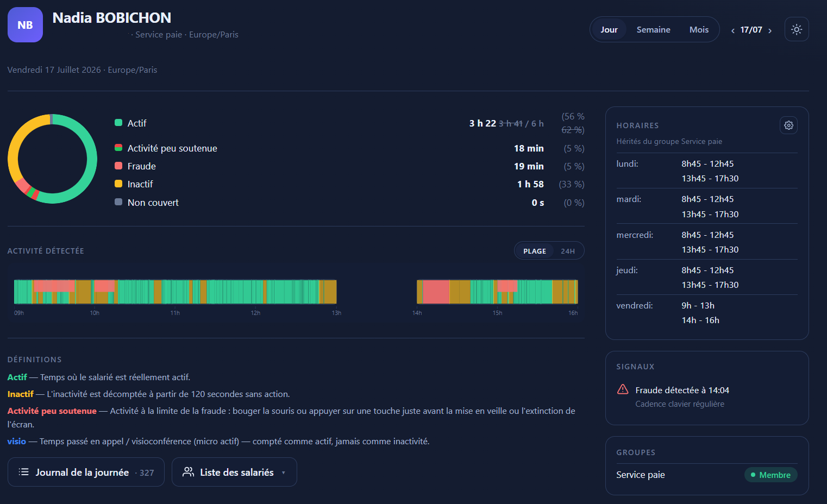The image size is (827, 504).
Task: Click the activity donut chart
Action: click(52, 159)
